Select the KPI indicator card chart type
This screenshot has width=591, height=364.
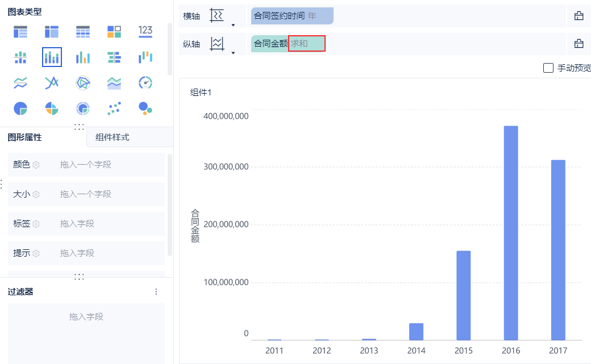[x=145, y=31]
